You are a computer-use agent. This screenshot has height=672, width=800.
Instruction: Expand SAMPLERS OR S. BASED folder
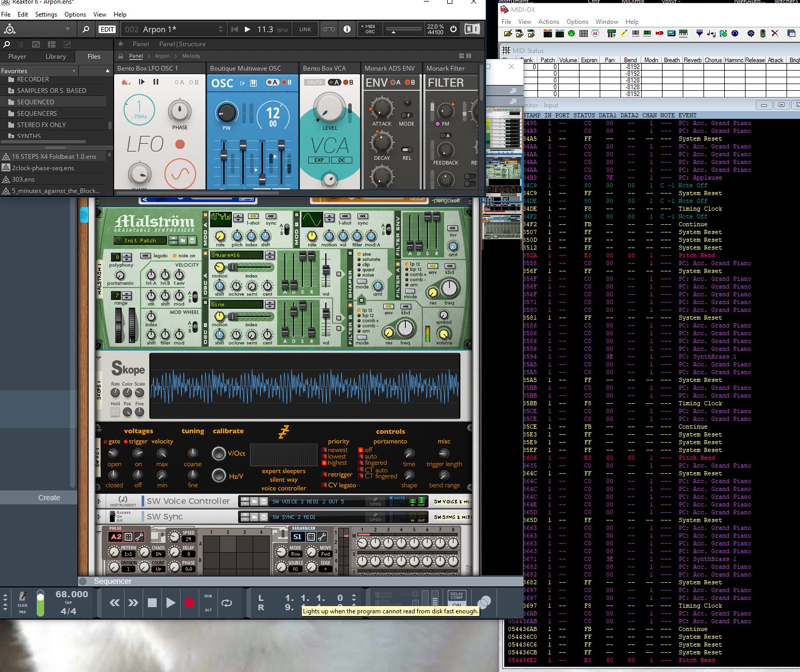coord(11,91)
